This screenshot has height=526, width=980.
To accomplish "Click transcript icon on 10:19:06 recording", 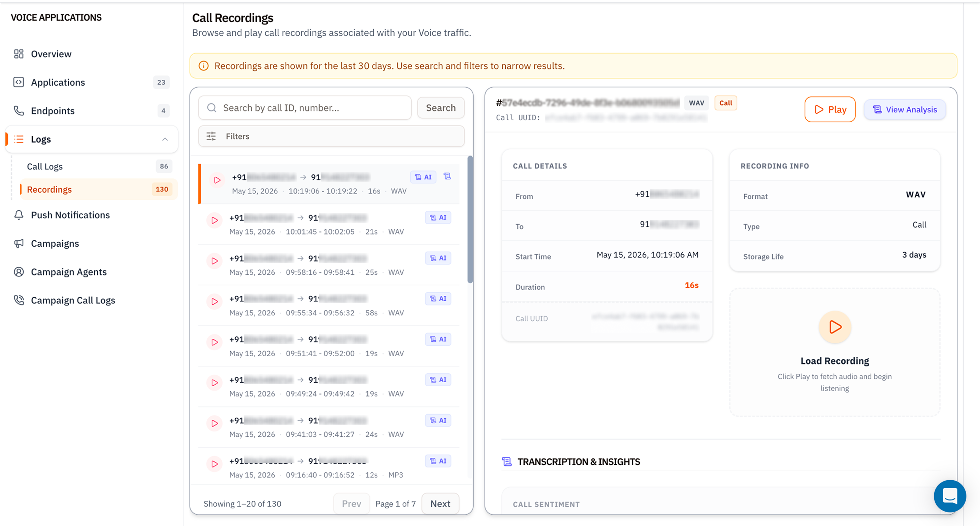I will click(447, 176).
